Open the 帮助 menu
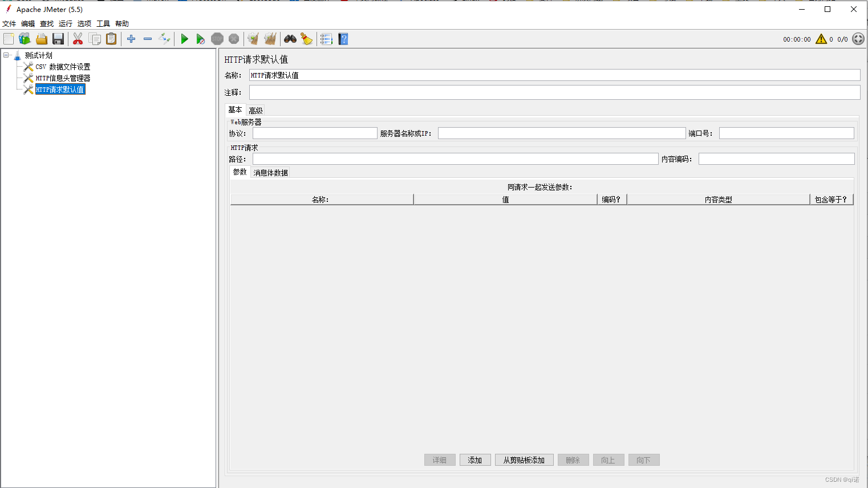The height and width of the screenshot is (488, 868). coord(122,23)
